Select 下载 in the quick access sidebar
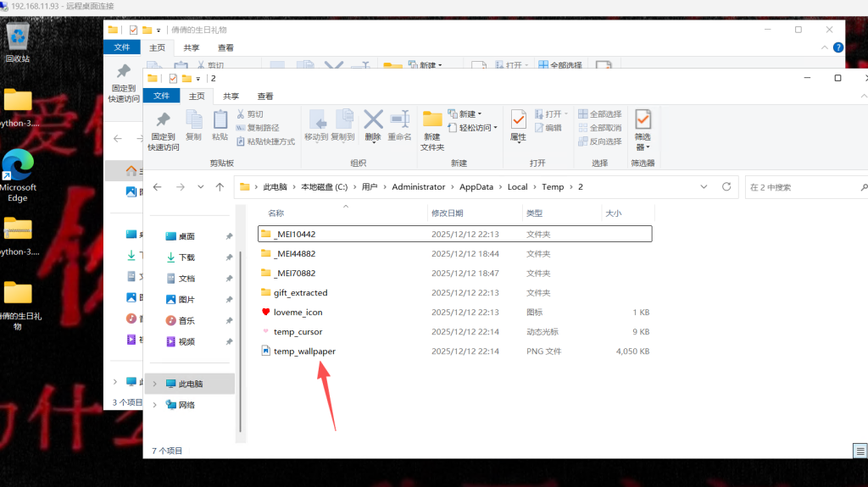868x487 pixels. point(186,257)
